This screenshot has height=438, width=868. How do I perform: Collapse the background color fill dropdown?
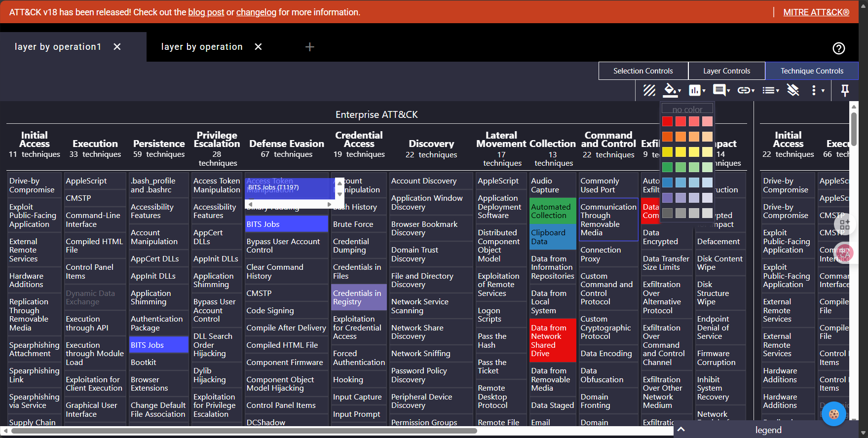pos(672,90)
